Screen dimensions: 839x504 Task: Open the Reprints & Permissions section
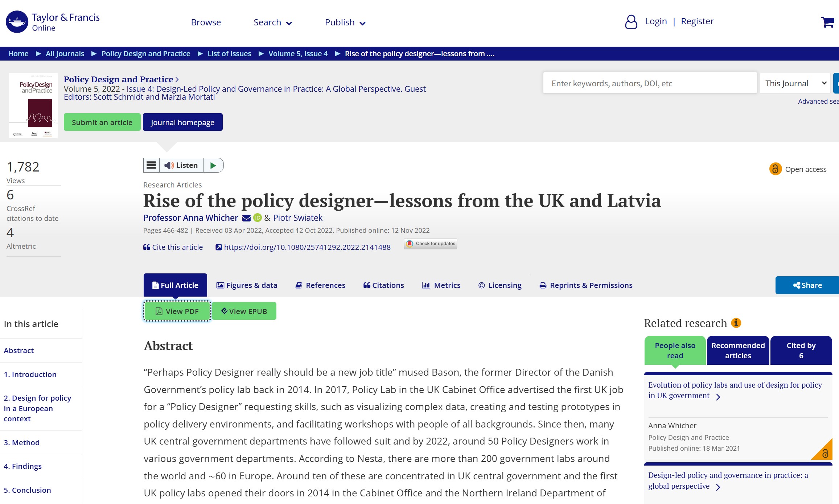[x=585, y=285]
